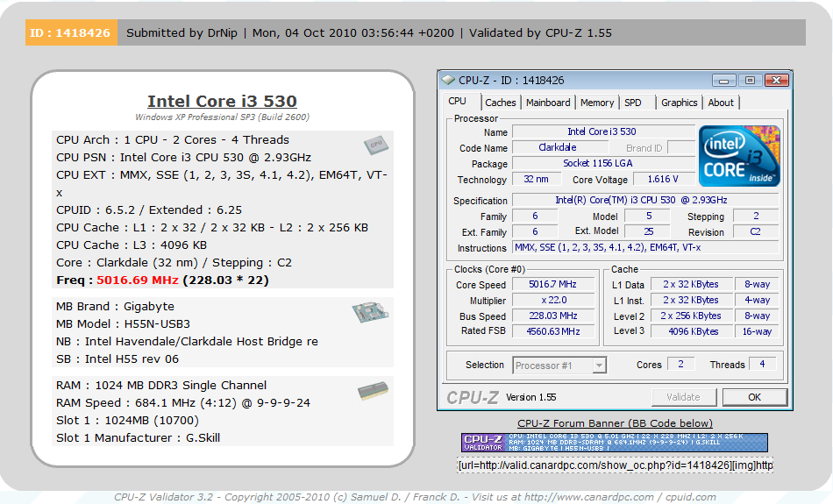This screenshot has height=504, width=833.
Task: Open the Mainboard tab
Action: [x=548, y=103]
